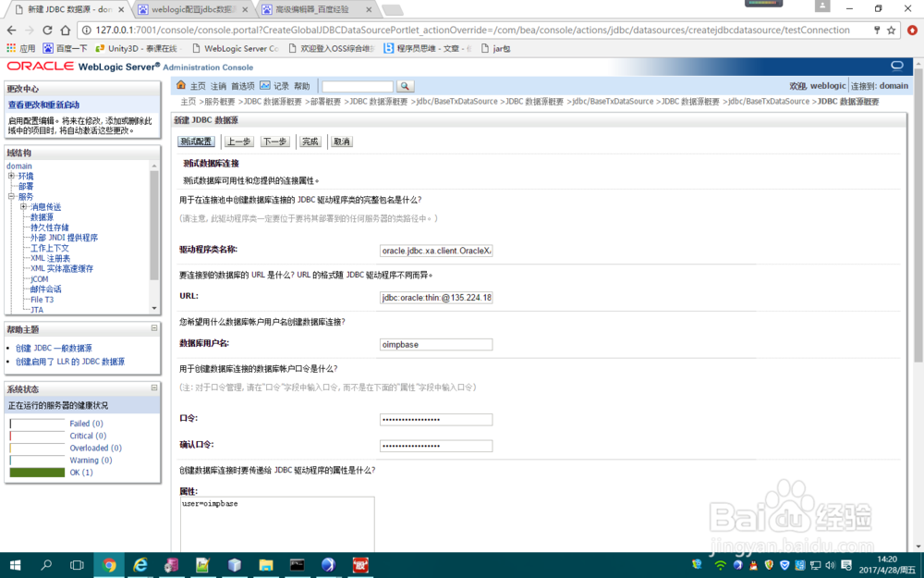
Task: Click 注销 in the console toolbar
Action: (218, 86)
